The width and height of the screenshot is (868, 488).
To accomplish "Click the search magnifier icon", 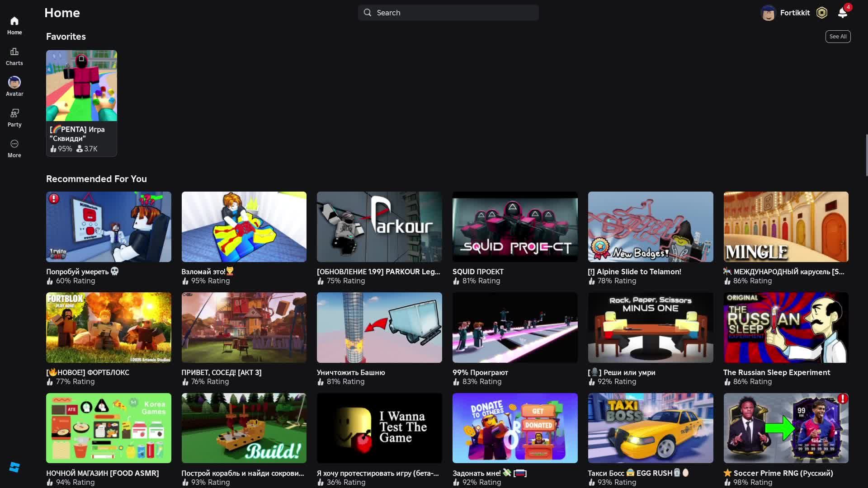I will coord(368,13).
